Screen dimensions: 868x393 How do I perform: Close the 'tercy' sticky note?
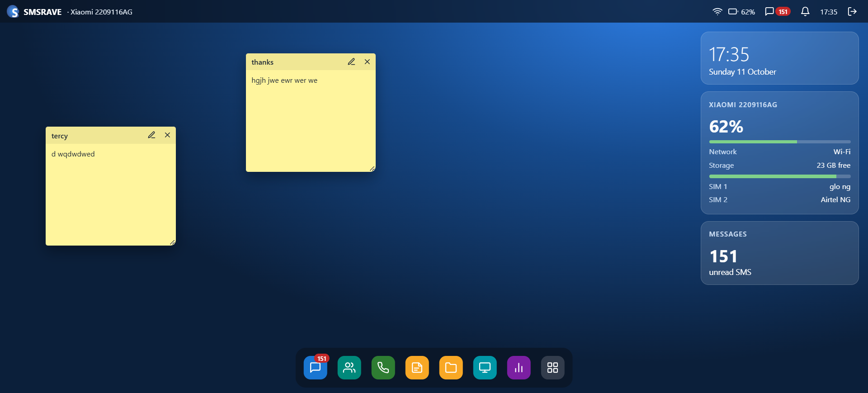[x=167, y=135]
